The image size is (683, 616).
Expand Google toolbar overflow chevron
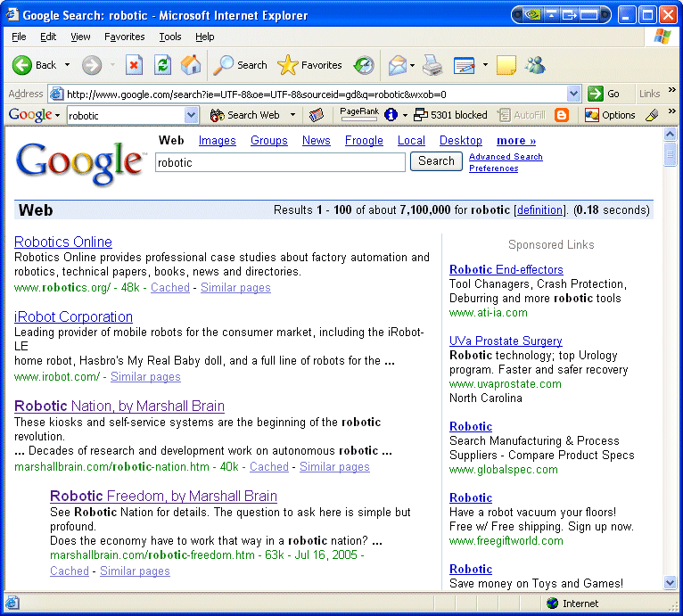click(671, 111)
